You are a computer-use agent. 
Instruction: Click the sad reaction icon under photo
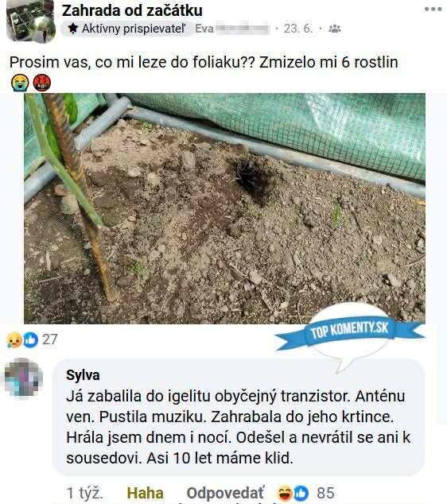tap(14, 339)
